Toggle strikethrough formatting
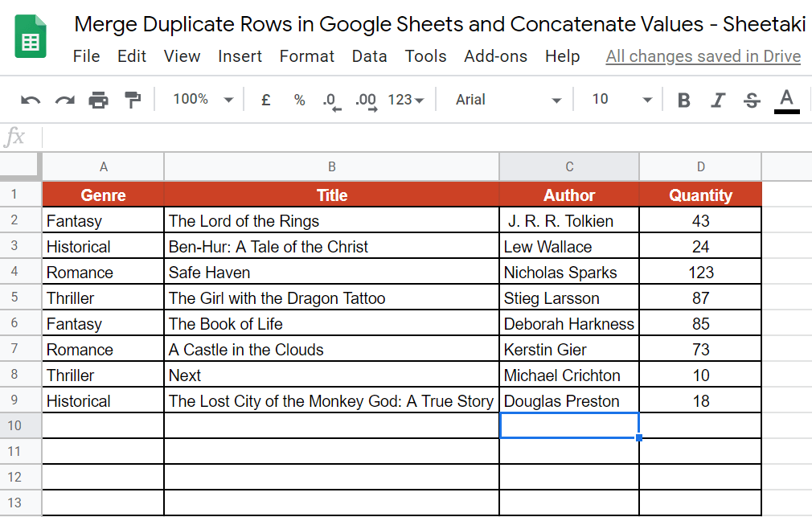The width and height of the screenshot is (812, 517). pyautogui.click(x=752, y=100)
